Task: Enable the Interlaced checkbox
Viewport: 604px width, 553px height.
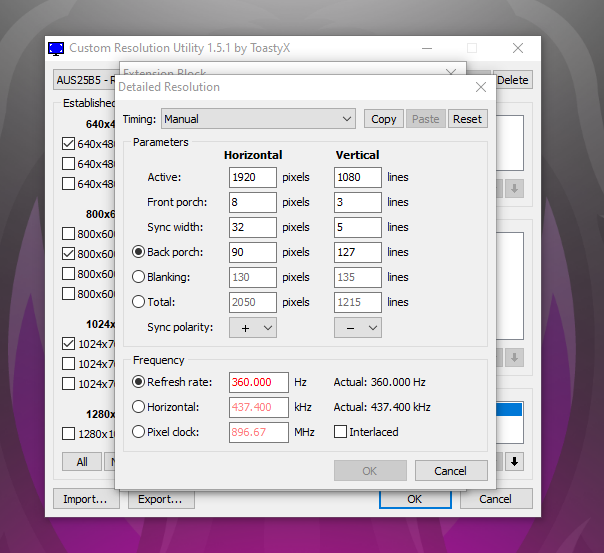Action: click(341, 432)
